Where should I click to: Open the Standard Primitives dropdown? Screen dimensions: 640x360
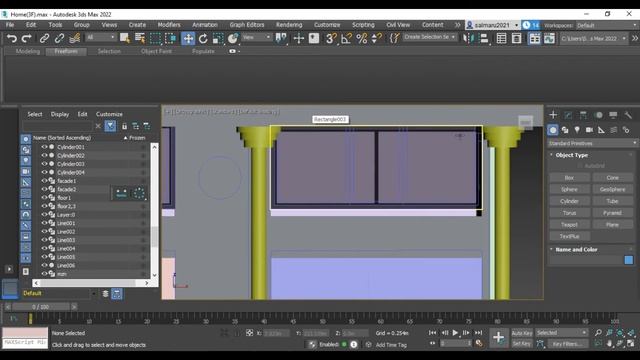coord(592,143)
